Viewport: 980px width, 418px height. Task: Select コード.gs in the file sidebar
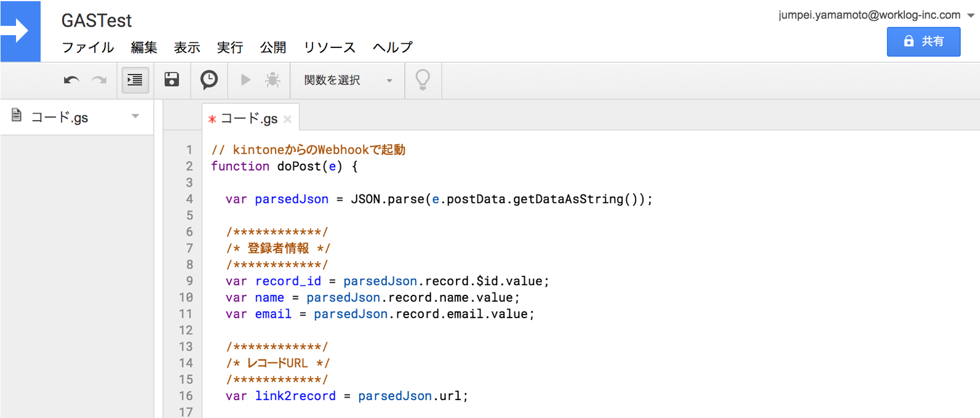pyautogui.click(x=60, y=117)
